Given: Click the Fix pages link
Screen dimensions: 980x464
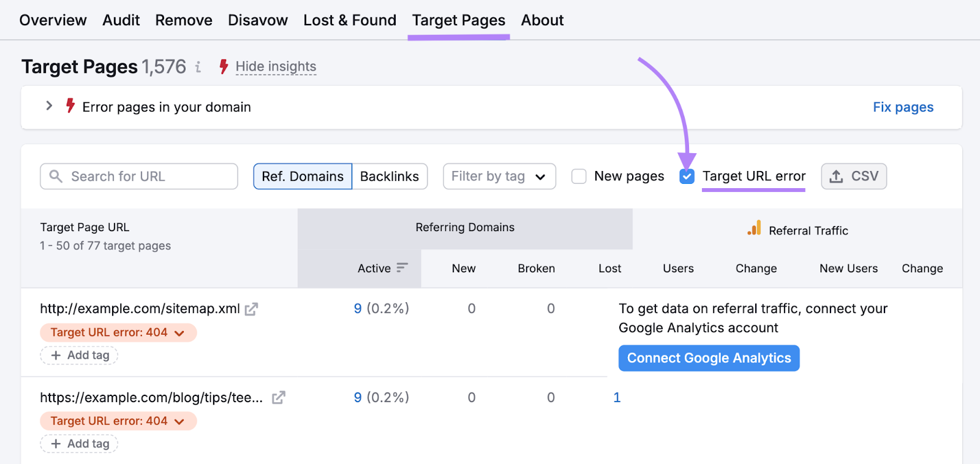Looking at the screenshot, I should click(x=903, y=107).
